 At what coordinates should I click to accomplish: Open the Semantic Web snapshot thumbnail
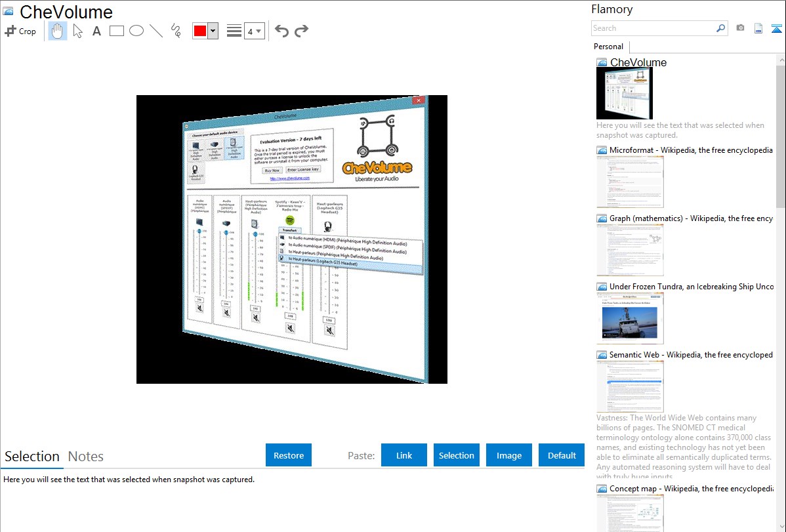pyautogui.click(x=630, y=386)
